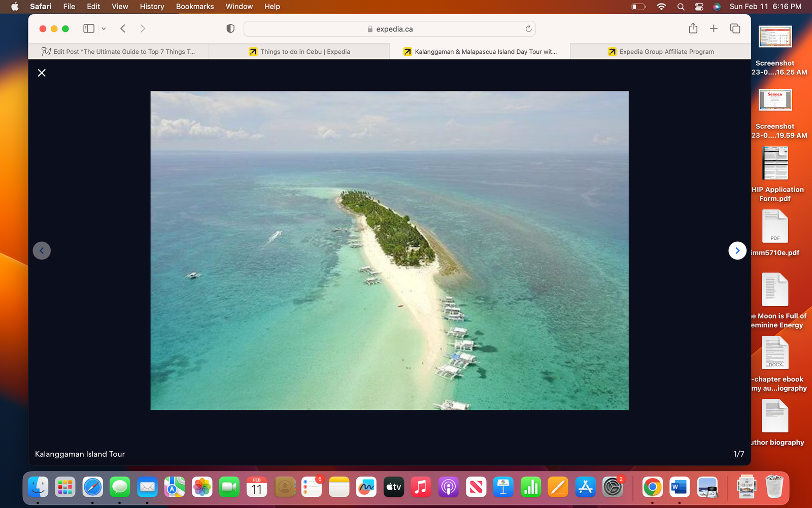Viewport: 812px width, 508px height.
Task: Show the next gallery photo
Action: [737, 250]
